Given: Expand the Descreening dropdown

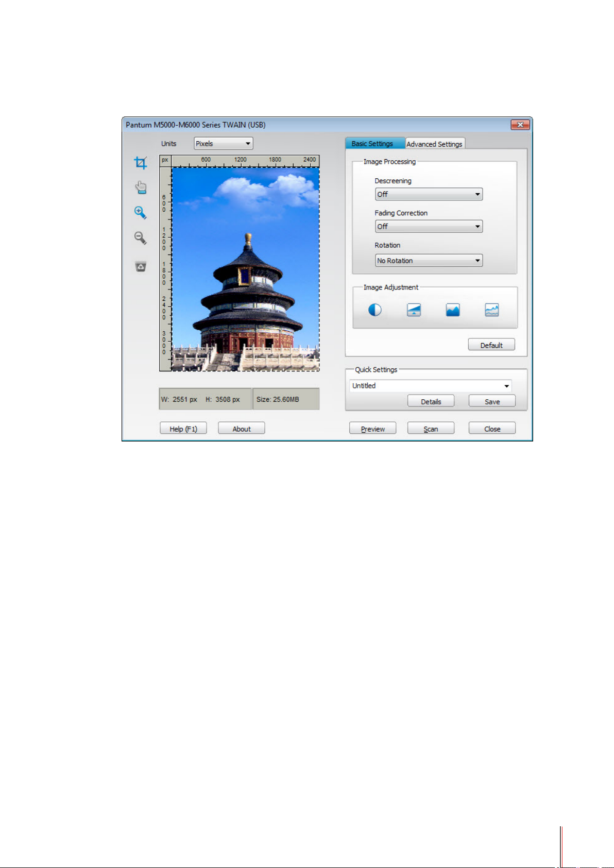Looking at the screenshot, I should click(429, 194).
